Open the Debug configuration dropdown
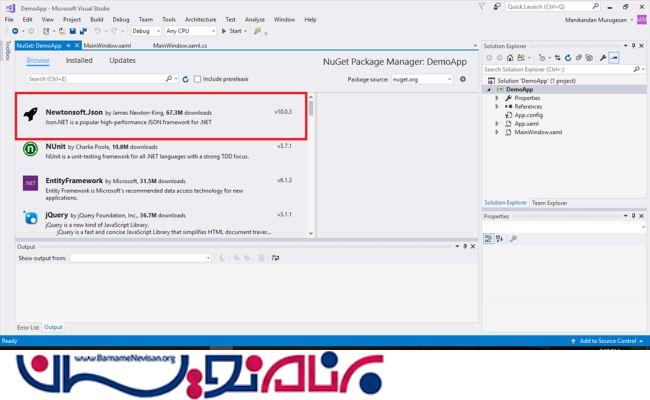 pos(146,31)
